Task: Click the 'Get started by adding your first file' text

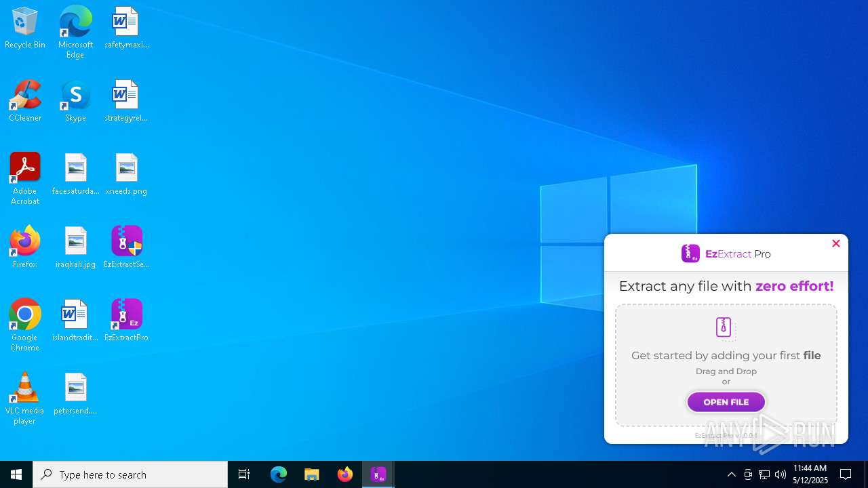Action: click(x=726, y=355)
